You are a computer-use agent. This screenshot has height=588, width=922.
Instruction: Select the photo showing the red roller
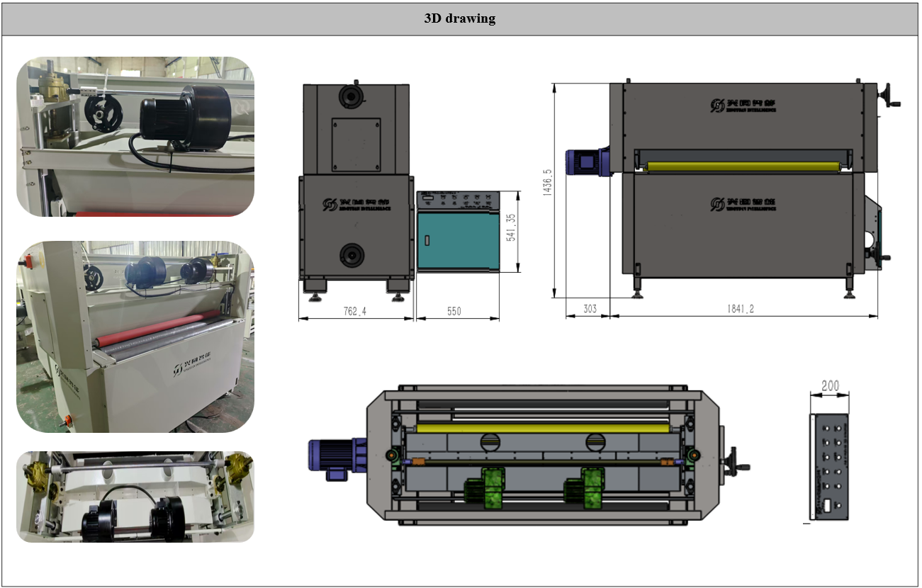[x=135, y=337]
